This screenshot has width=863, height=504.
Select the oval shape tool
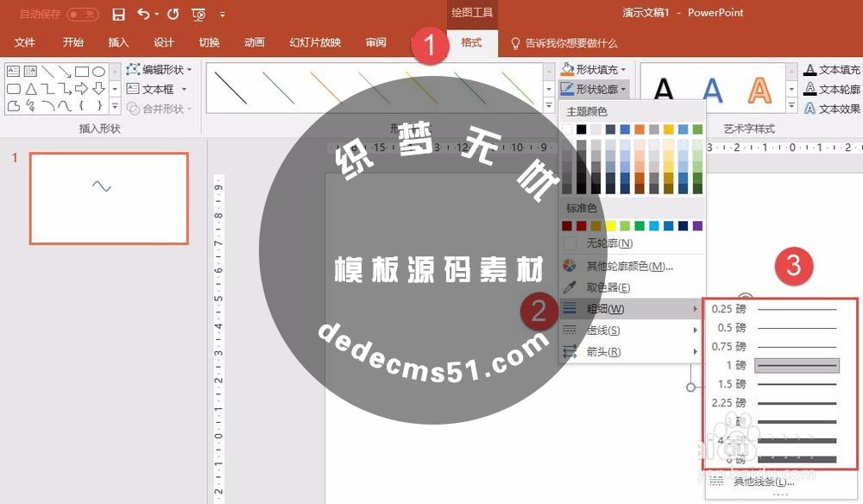(98, 72)
